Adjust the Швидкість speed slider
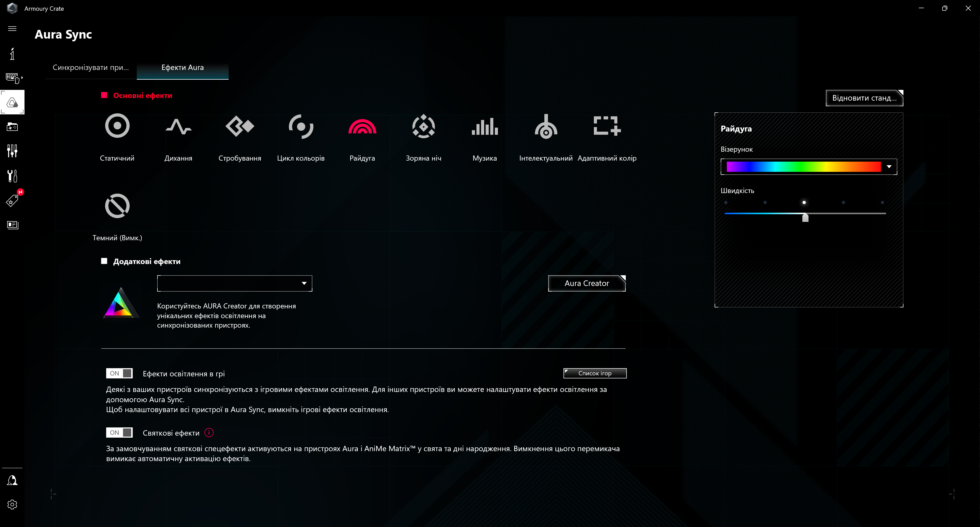Viewport: 980px width, 527px height. [805, 217]
